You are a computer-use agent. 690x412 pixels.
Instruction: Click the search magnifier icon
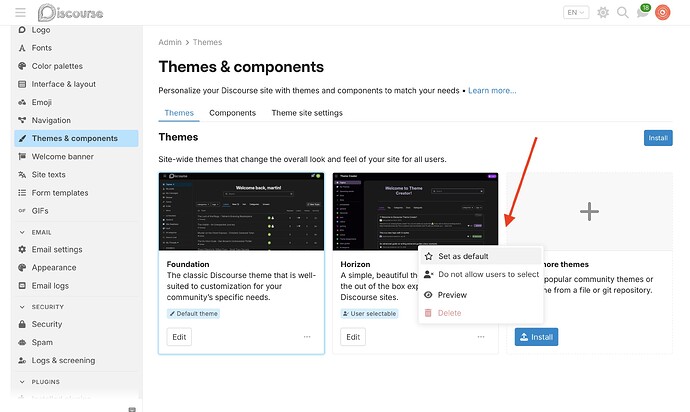(622, 12)
